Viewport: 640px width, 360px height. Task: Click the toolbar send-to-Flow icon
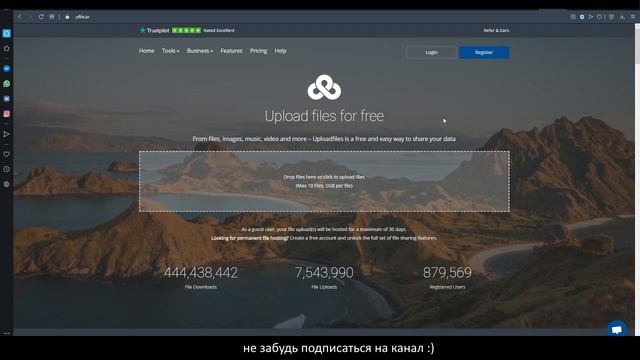pos(591,17)
